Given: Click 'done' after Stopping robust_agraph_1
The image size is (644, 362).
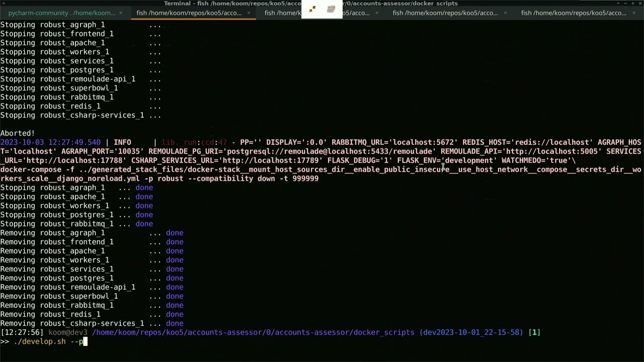Looking at the screenshot, I should pyautogui.click(x=144, y=188).
